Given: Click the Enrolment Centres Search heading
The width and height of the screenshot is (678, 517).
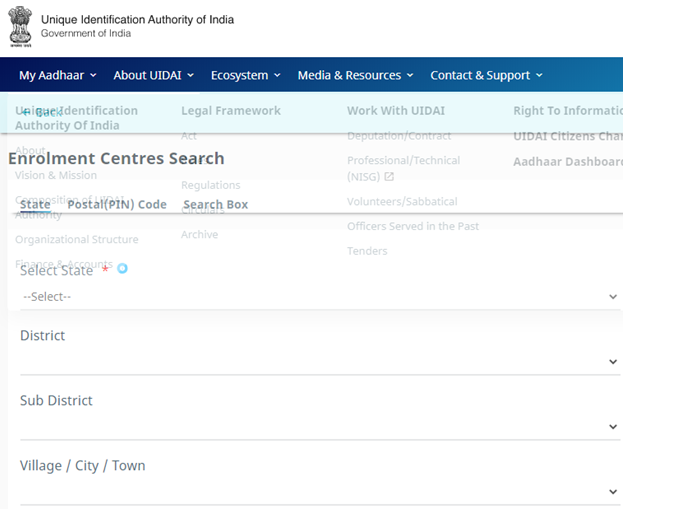Looking at the screenshot, I should pos(116,158).
